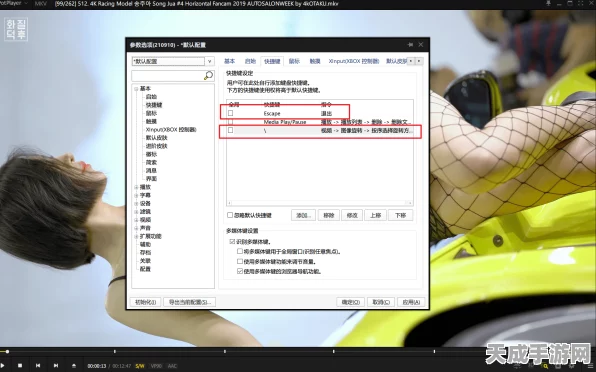Image resolution: width=596 pixels, height=372 pixels.
Task: Toggle multimedia keys browser navigation checkbox
Action: coord(240,271)
